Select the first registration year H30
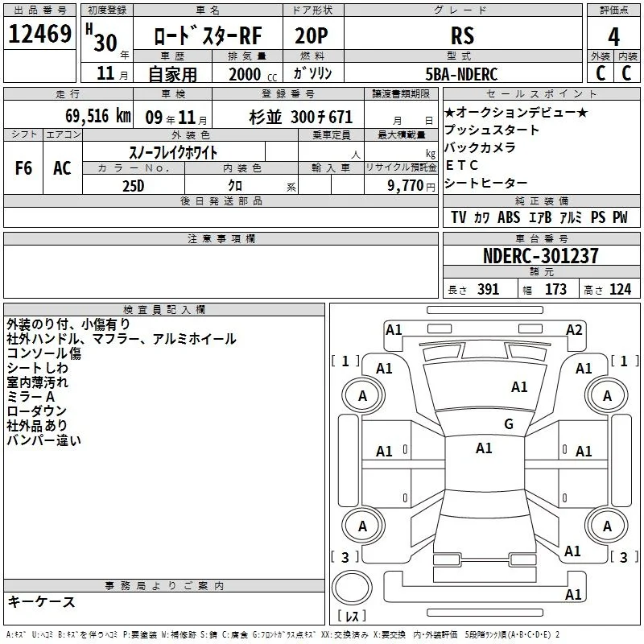 coord(102,38)
